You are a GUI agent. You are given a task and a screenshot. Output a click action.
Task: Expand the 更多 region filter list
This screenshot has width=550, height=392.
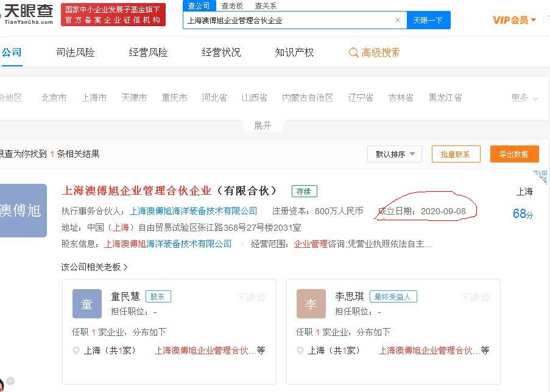(x=524, y=98)
